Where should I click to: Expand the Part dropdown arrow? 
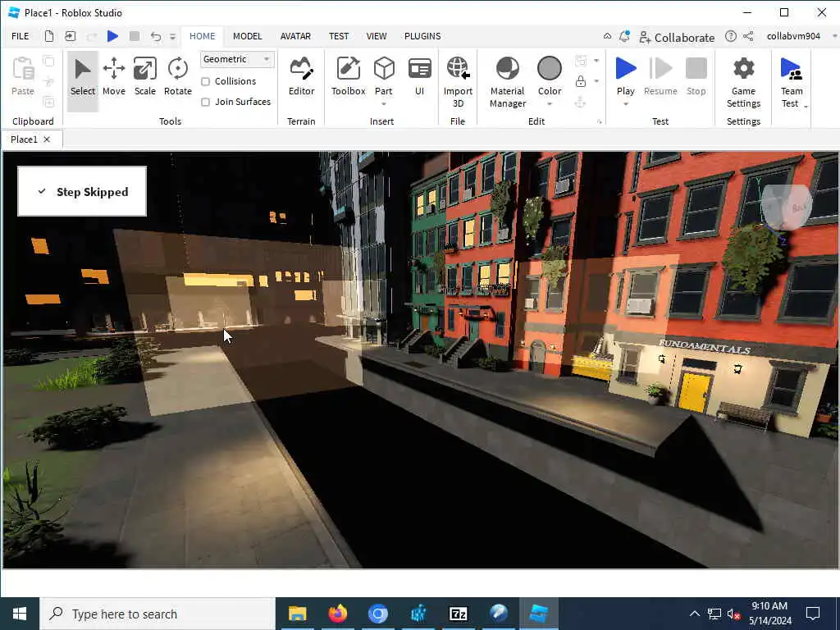[x=384, y=103]
